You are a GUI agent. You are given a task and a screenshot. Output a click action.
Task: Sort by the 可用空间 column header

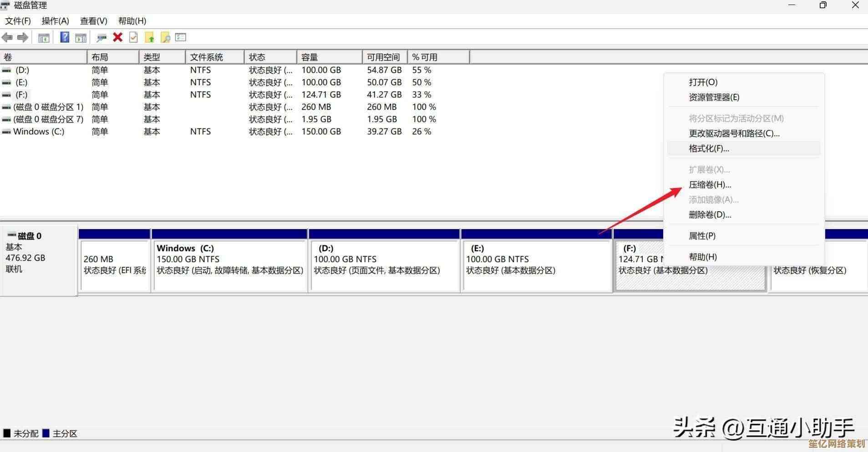(383, 57)
